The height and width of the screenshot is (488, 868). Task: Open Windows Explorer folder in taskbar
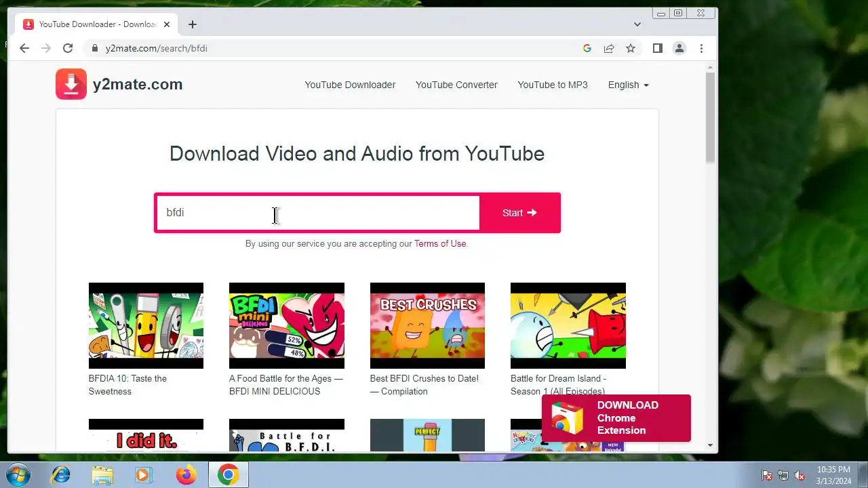pos(102,475)
